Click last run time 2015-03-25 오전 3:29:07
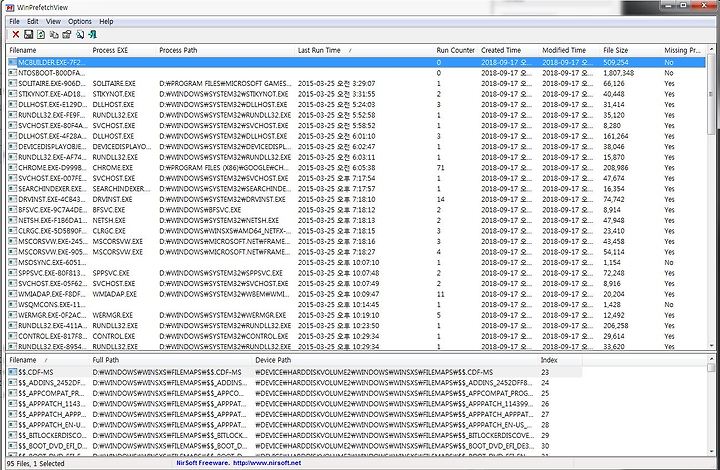720x470 pixels. 337,84
